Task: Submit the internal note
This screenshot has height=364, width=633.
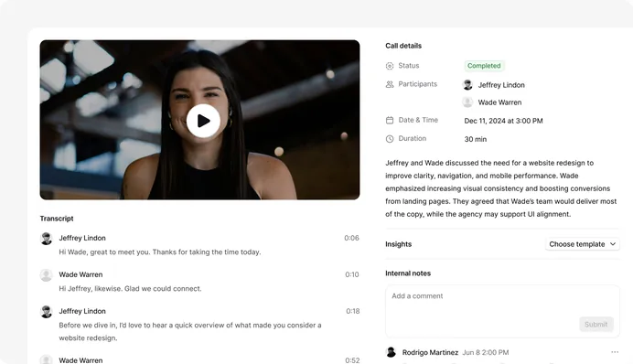Action: (596, 325)
